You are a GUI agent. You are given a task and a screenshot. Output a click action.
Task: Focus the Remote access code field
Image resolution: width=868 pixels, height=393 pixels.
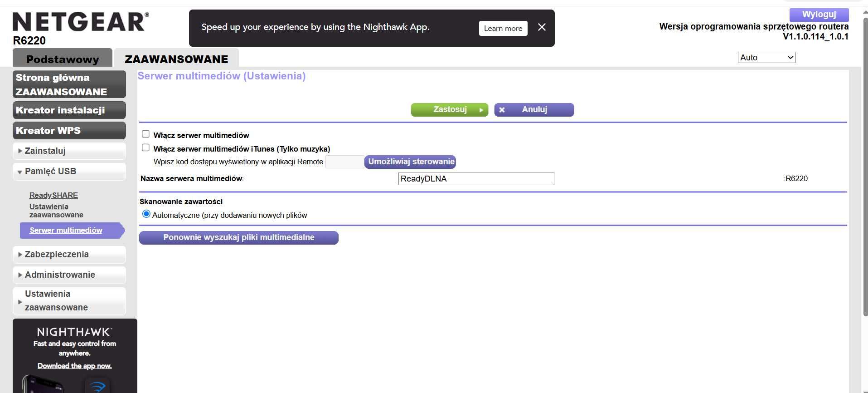coord(344,162)
